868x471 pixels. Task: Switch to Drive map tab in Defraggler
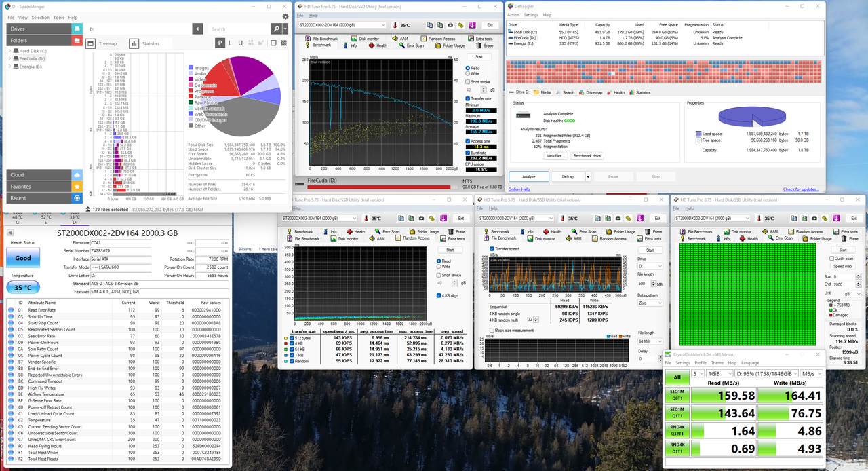tap(591, 92)
